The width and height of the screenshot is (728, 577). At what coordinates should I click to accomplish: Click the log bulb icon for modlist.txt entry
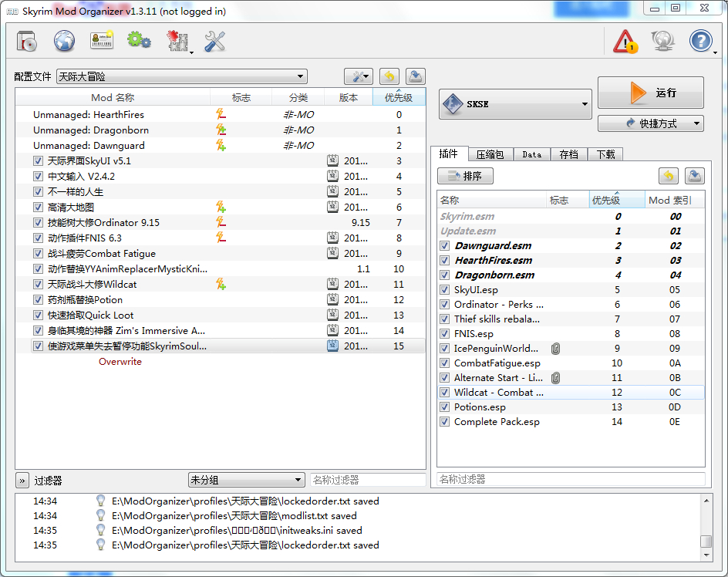coord(100,515)
